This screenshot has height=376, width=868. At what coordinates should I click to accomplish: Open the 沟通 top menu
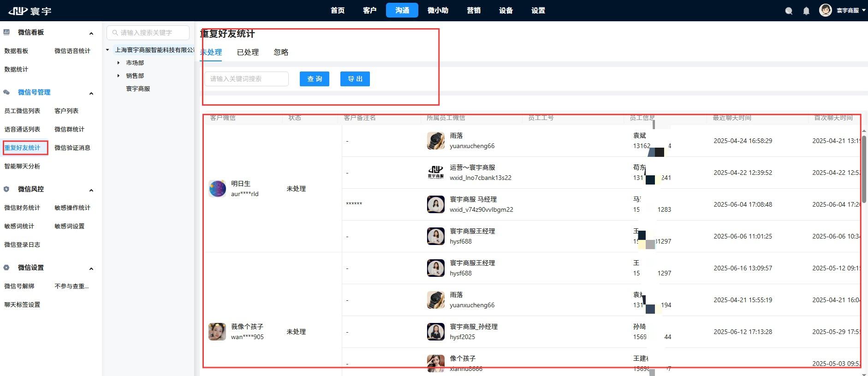(x=402, y=10)
